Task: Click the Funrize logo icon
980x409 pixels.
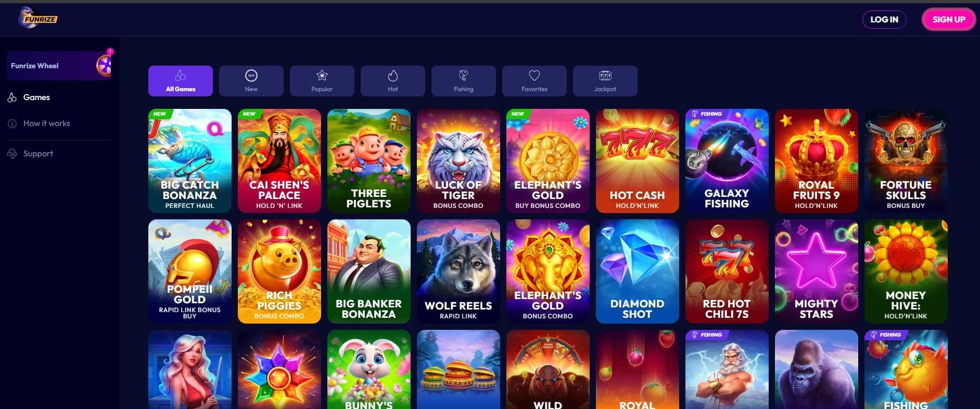Action: 37,18
